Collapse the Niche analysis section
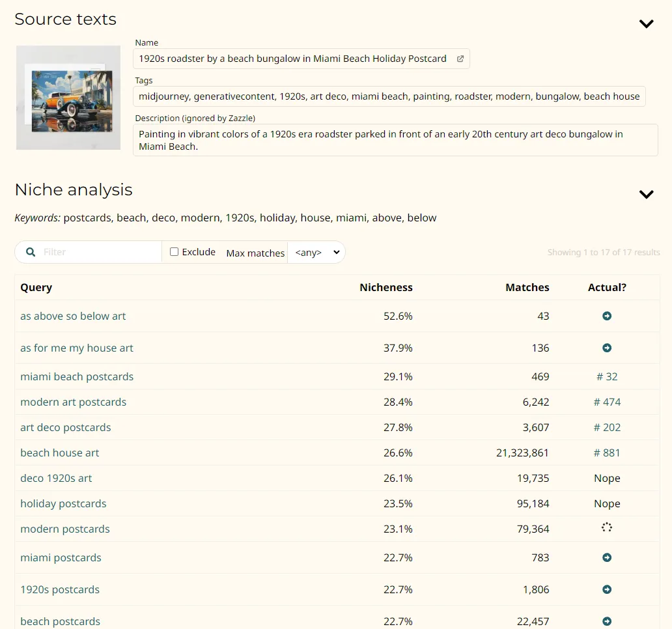672x629 pixels. (647, 194)
